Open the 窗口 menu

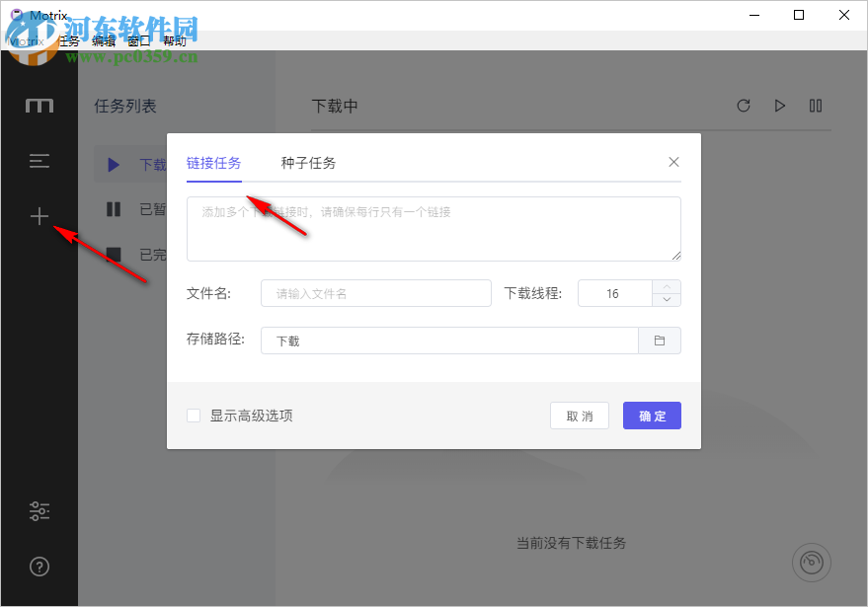pos(139,40)
